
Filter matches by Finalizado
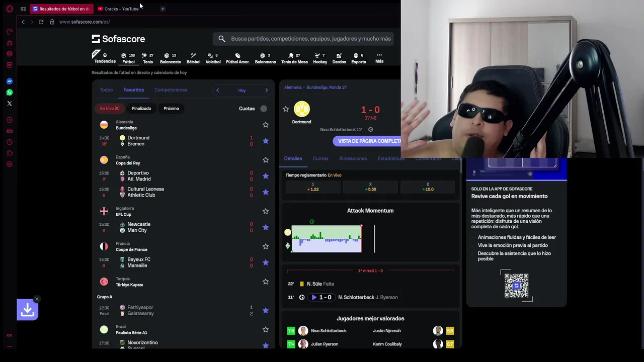point(141,109)
